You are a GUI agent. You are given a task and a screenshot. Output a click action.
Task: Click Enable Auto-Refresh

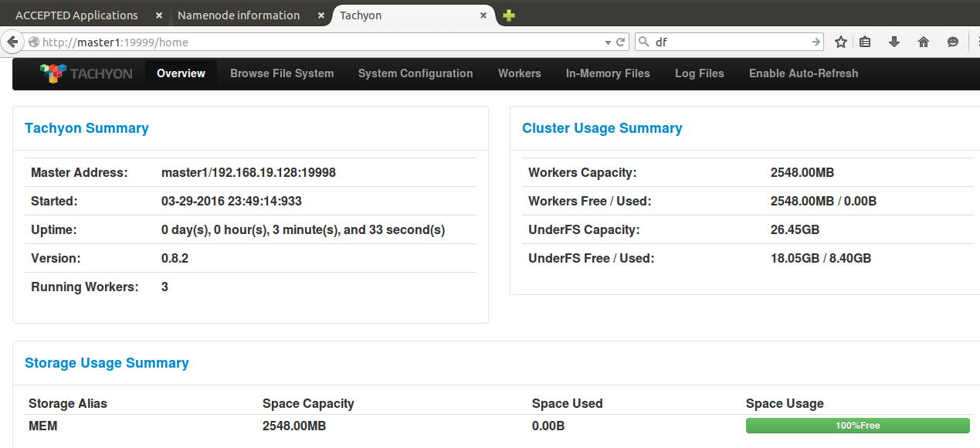tap(803, 73)
